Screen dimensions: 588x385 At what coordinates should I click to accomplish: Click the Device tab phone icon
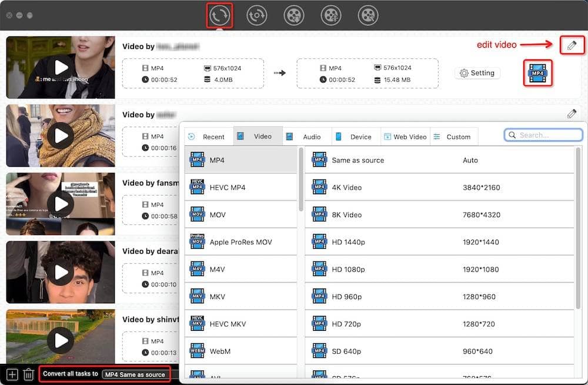(338, 137)
